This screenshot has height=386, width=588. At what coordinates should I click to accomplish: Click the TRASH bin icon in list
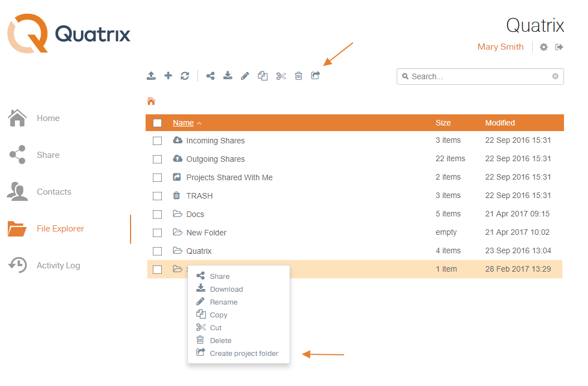click(x=176, y=195)
